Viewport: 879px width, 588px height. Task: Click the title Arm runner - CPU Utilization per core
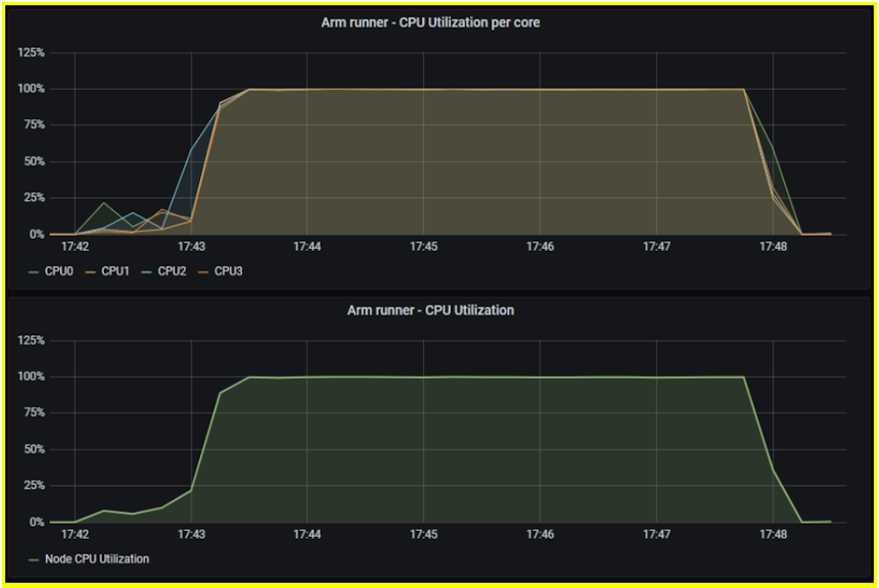pyautogui.click(x=432, y=22)
